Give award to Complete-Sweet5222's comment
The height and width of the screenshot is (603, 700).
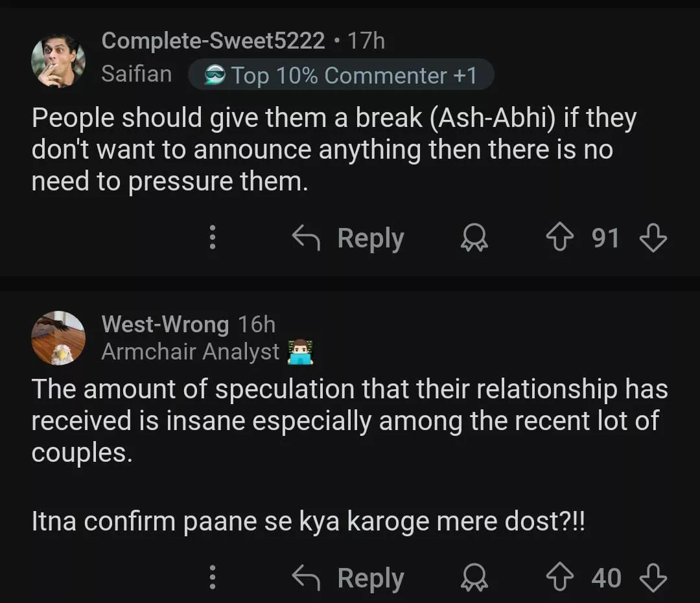tap(474, 239)
